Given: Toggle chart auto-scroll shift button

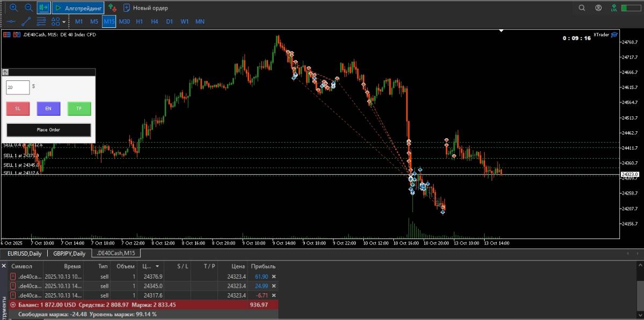Looking at the screenshot, I should 43,8.
